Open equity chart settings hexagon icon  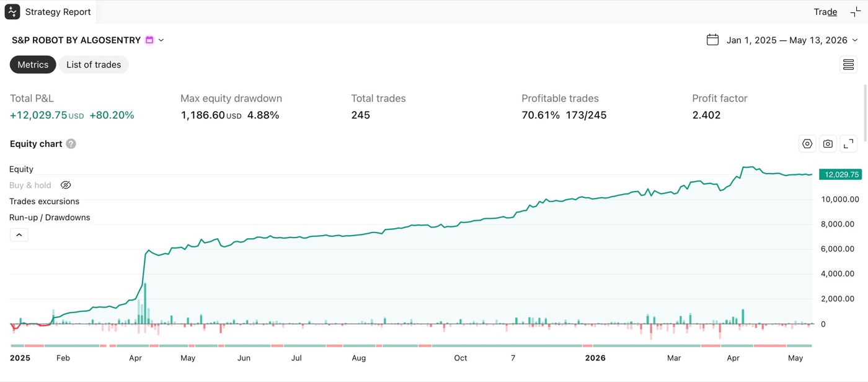[x=807, y=144]
